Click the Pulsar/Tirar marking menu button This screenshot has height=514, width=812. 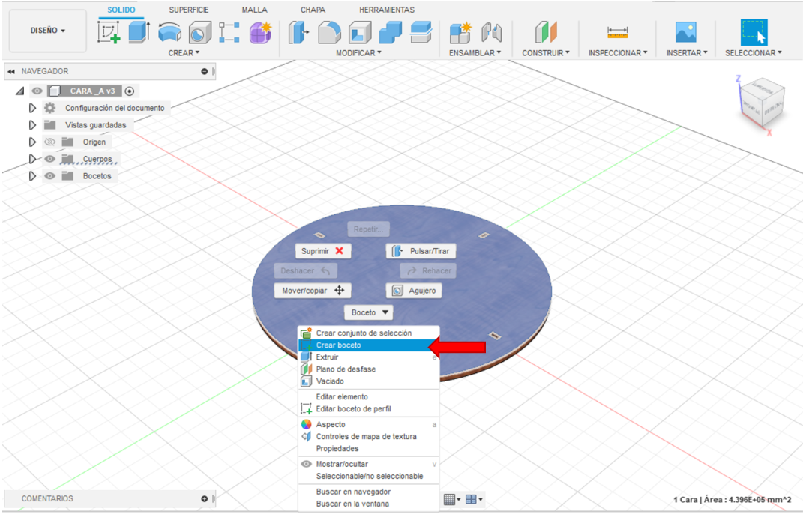[421, 251]
